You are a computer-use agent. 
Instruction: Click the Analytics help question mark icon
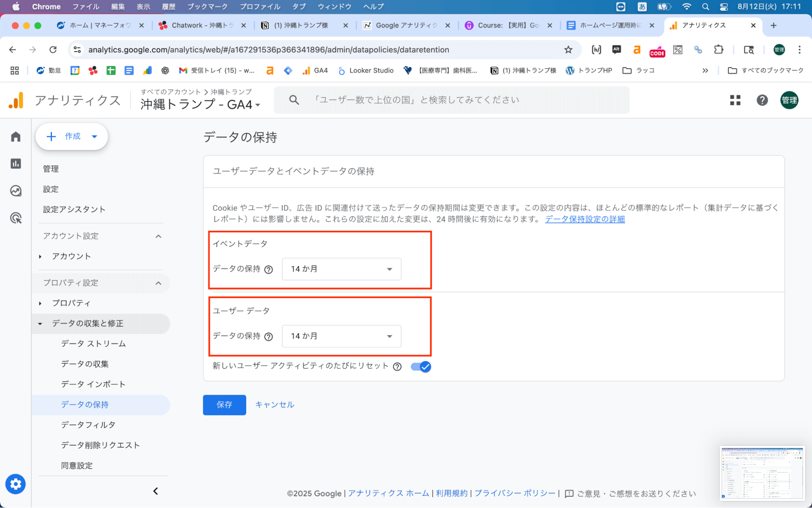[x=762, y=100]
